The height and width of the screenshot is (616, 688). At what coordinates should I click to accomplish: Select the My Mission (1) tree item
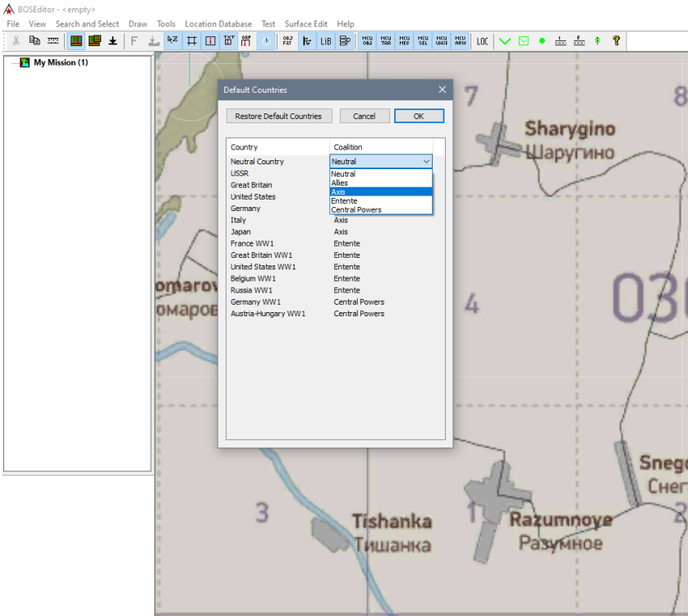60,62
